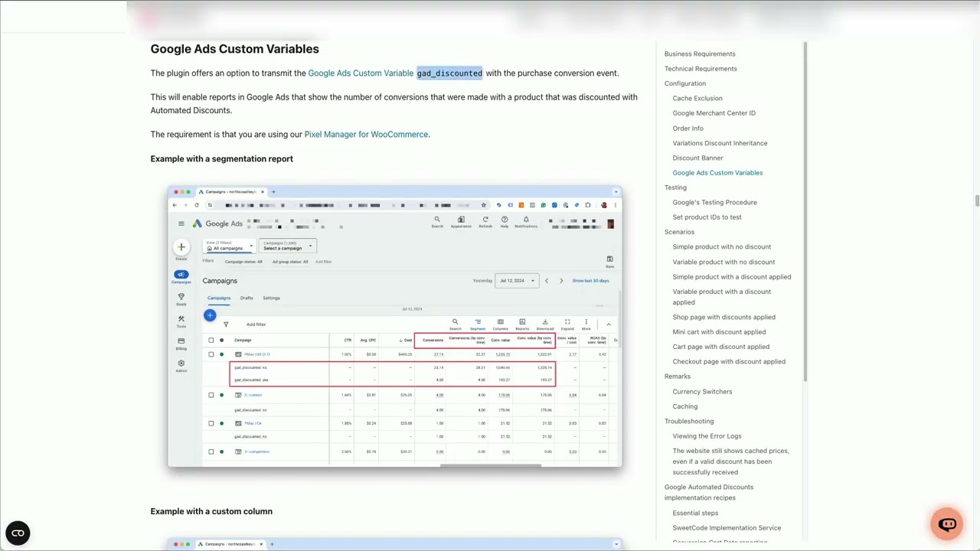The height and width of the screenshot is (551, 980).
Task: Jump to the Troubleshooting section
Action: 689,422
